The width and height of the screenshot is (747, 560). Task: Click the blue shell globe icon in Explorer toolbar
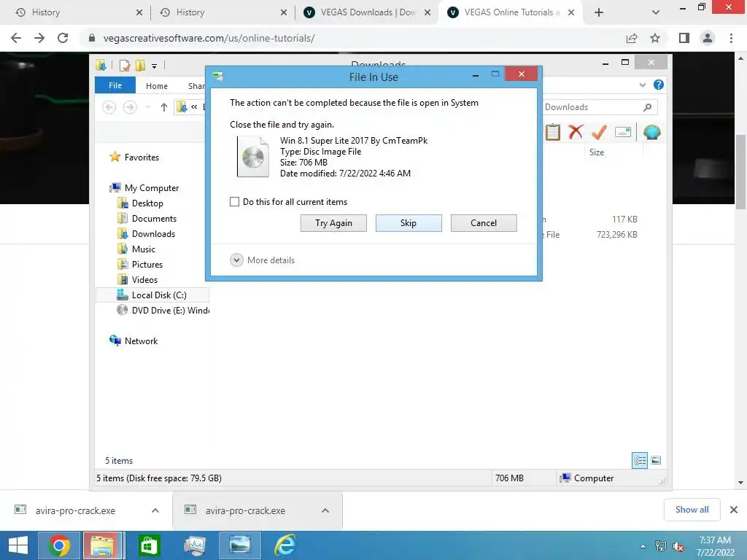(651, 132)
